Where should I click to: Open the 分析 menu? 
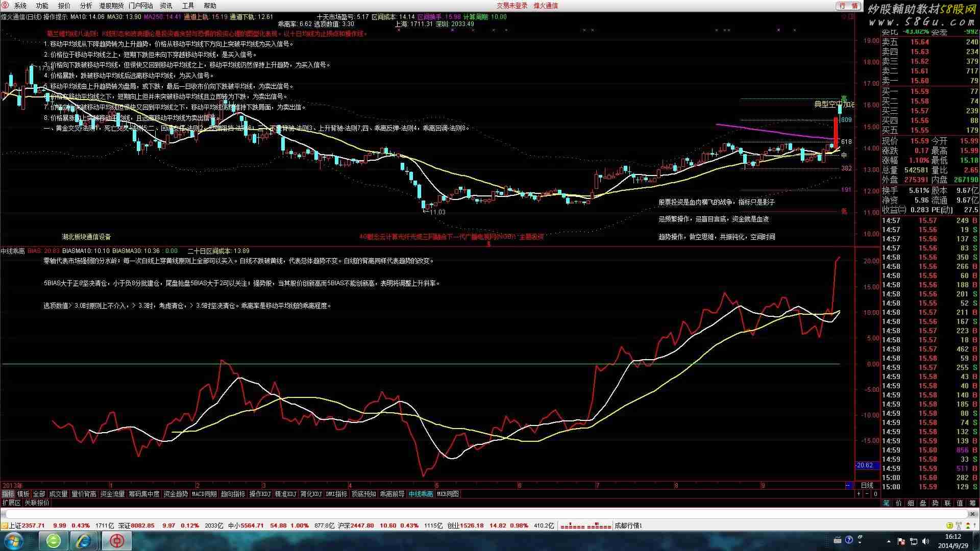click(x=86, y=6)
